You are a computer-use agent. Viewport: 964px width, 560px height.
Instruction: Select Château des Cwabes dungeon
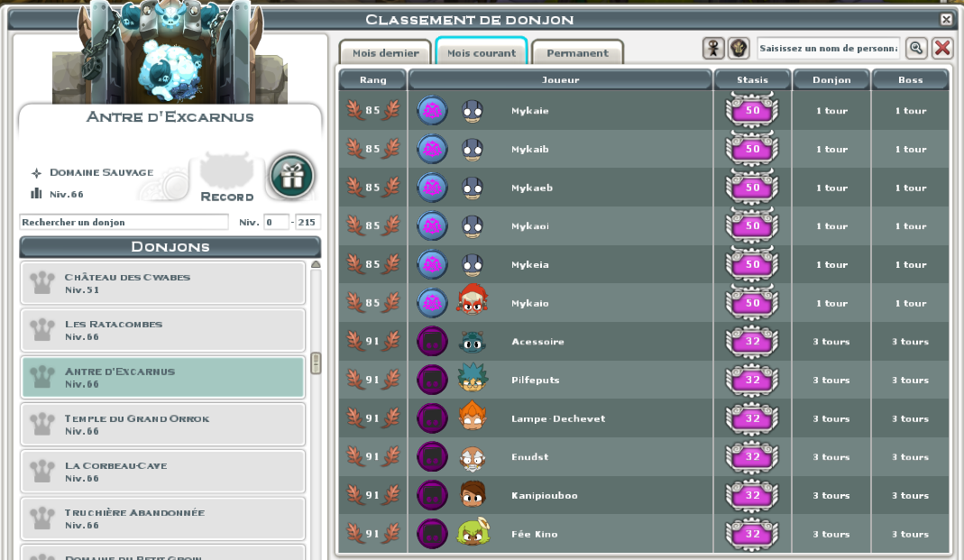(x=163, y=283)
